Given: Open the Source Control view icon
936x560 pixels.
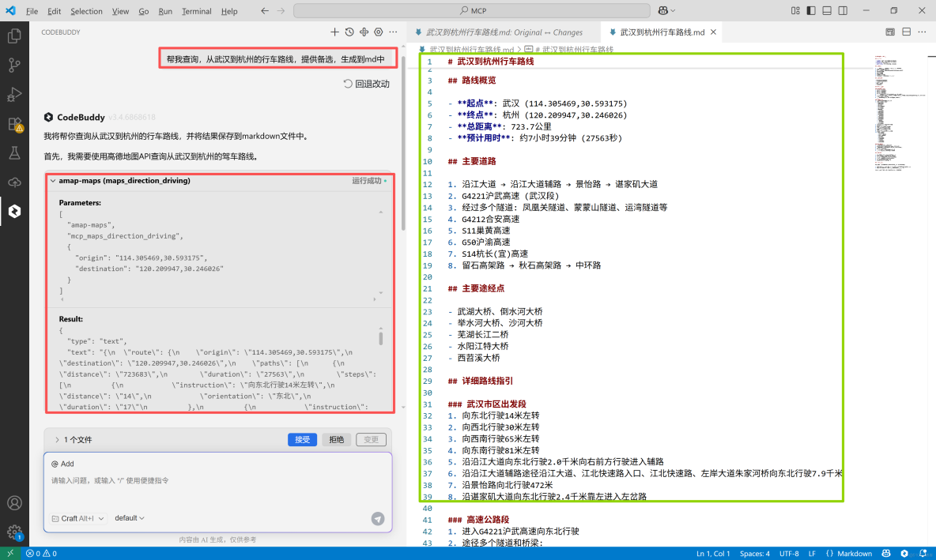Looking at the screenshot, I should 13,65.
